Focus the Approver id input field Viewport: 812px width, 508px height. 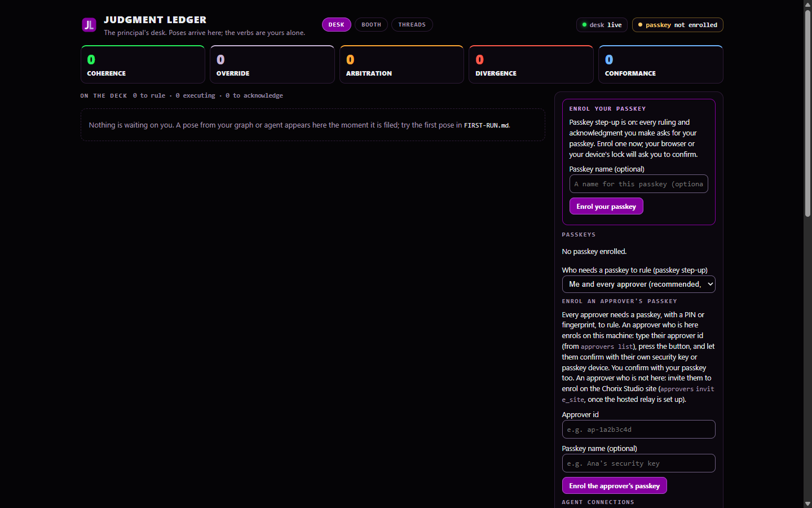coord(639,430)
